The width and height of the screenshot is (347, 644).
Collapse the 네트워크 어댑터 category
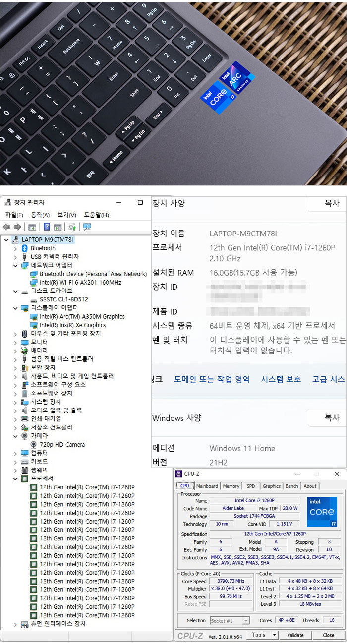[15, 265]
